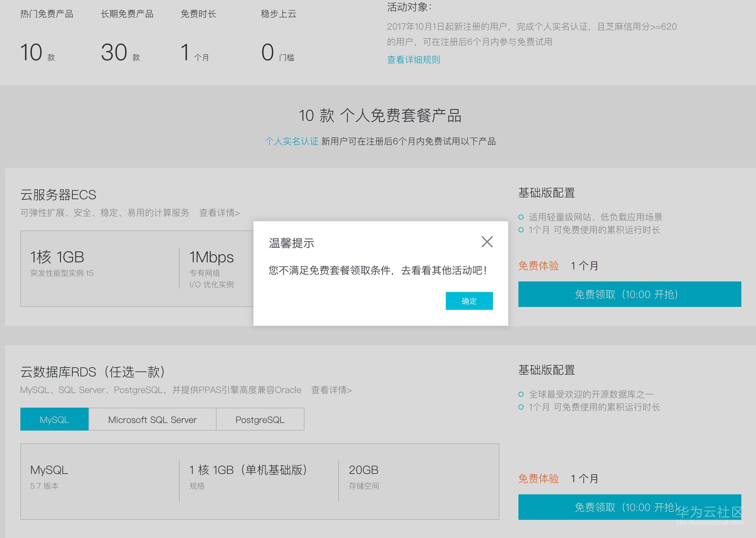Click the 免费体验 label for ECS

click(x=538, y=266)
